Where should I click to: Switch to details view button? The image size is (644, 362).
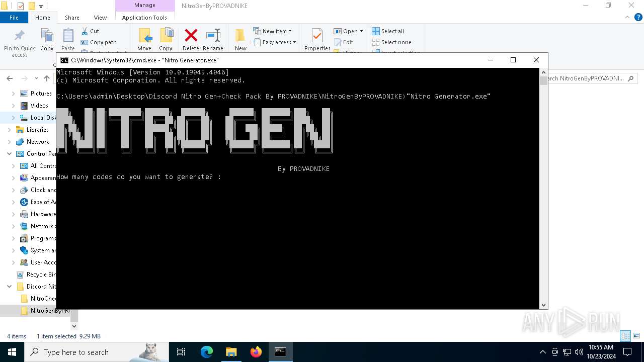[626, 336]
